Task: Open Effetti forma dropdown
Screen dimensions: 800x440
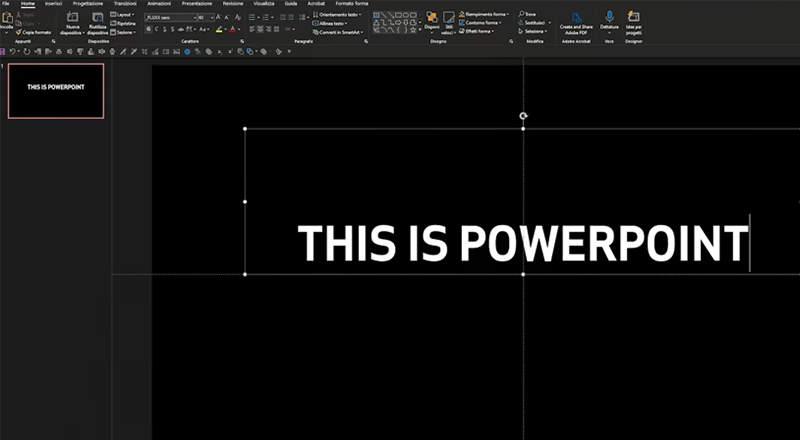Action: (477, 31)
